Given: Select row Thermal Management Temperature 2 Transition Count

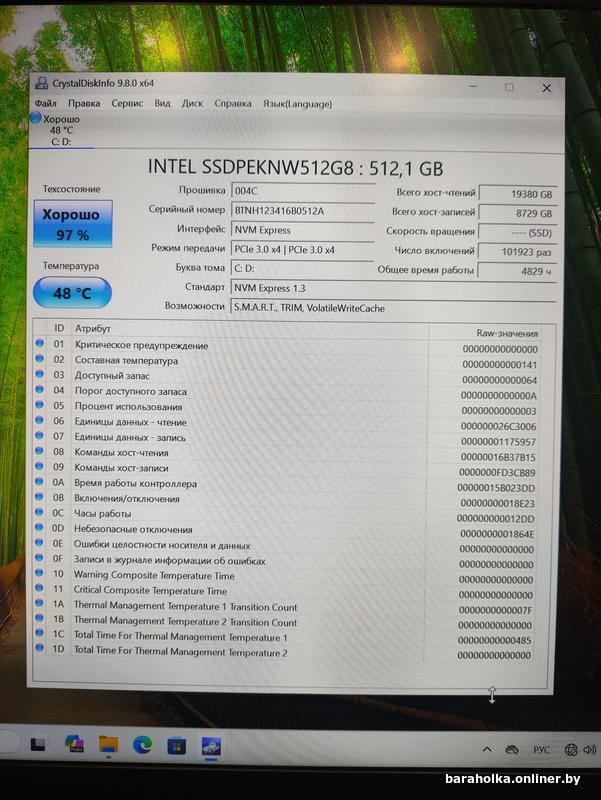Looking at the screenshot, I should point(284,622).
